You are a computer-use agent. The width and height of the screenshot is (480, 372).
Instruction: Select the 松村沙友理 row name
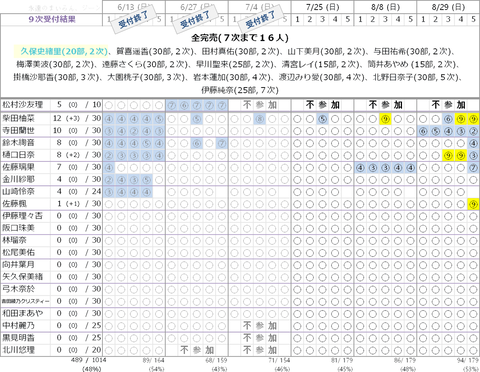click(x=23, y=105)
